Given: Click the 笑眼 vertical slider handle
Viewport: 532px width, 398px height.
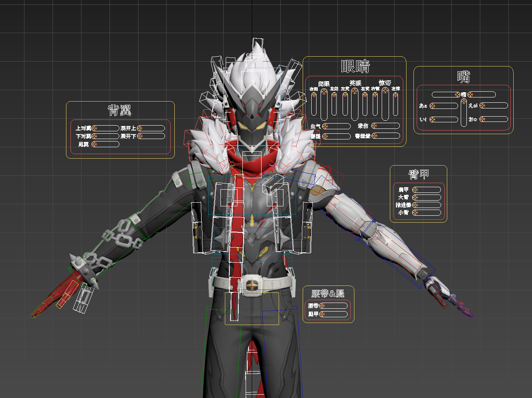Looking at the screenshot, I should [355, 91].
